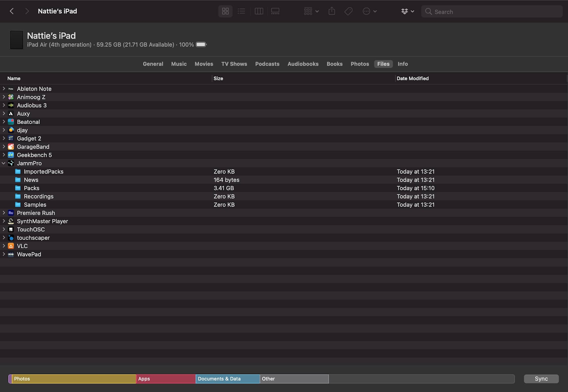Click Documents & Data storage segment

click(228, 379)
